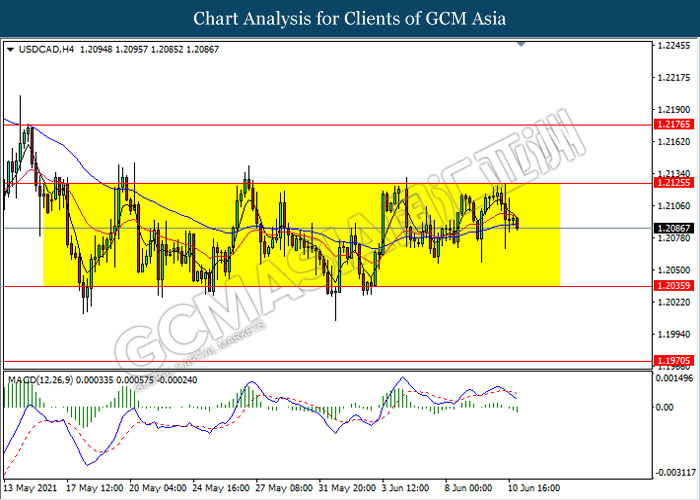
Task: Click the 10 Jun 16:00 time label
Action: 534,488
